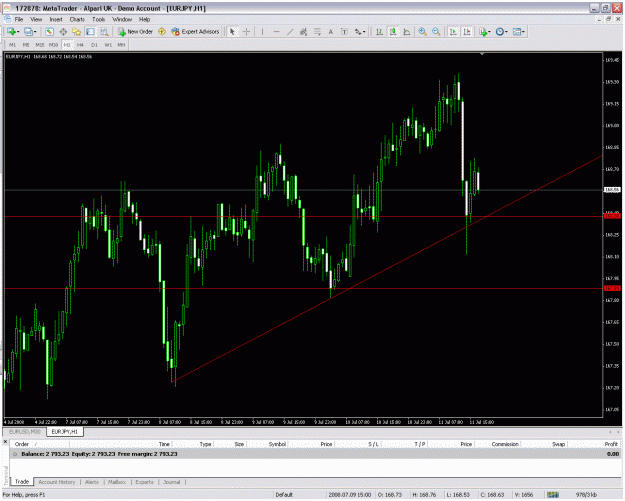Select the Fibonacci Retracement tool
625x501 pixels.
(x=317, y=32)
